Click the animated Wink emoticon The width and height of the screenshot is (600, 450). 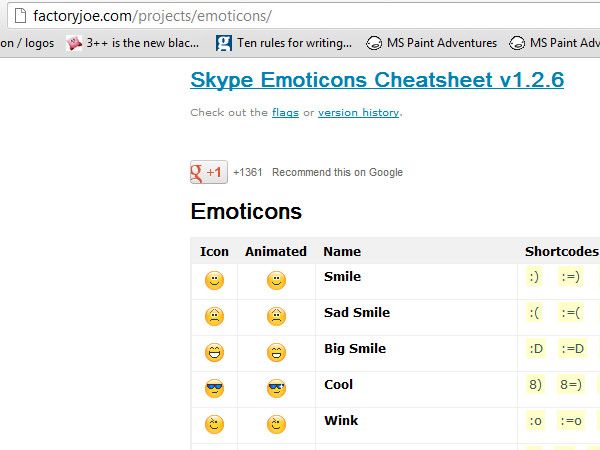[x=276, y=424]
